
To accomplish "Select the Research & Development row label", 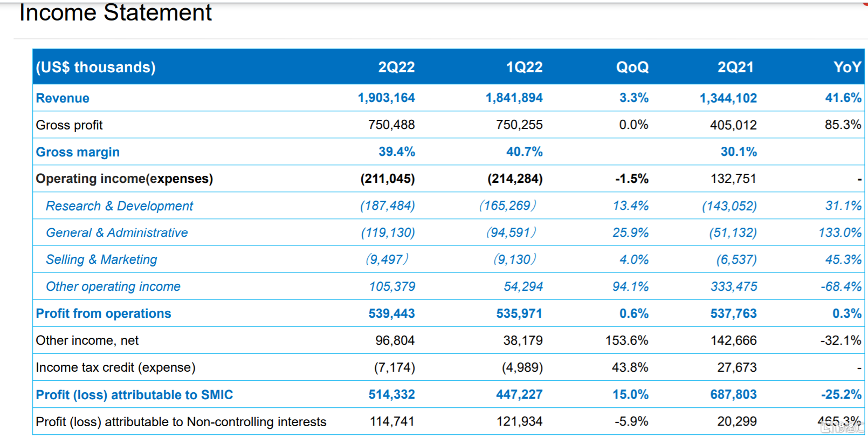I will [119, 206].
